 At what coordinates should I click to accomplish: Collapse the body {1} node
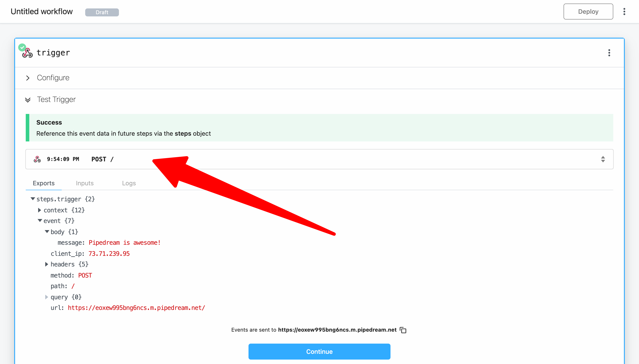coord(47,231)
